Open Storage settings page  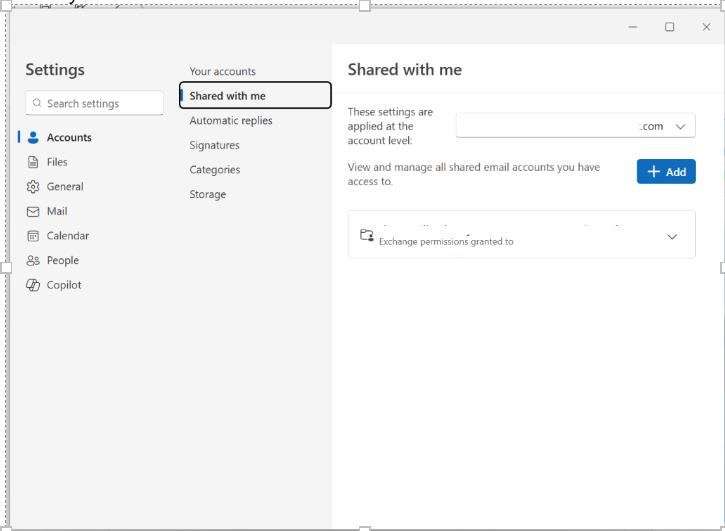(x=208, y=195)
